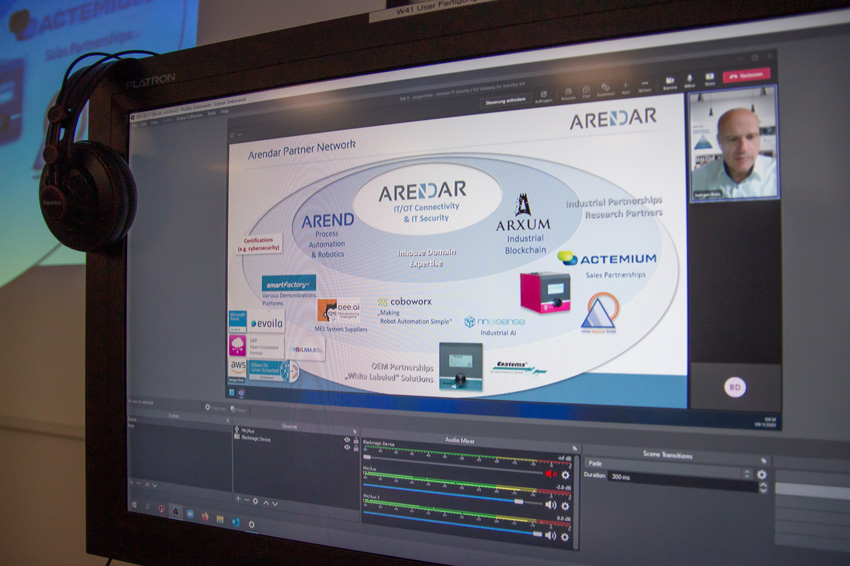Open source properties gear under the Sources list
The width and height of the screenshot is (850, 566).
pos(255,501)
